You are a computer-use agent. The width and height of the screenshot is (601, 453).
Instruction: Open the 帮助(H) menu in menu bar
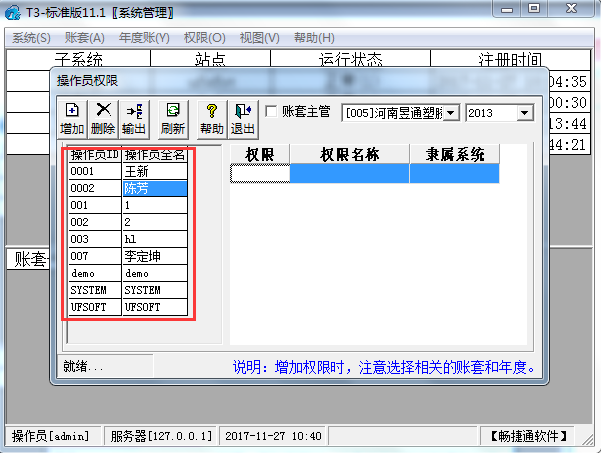(x=314, y=38)
